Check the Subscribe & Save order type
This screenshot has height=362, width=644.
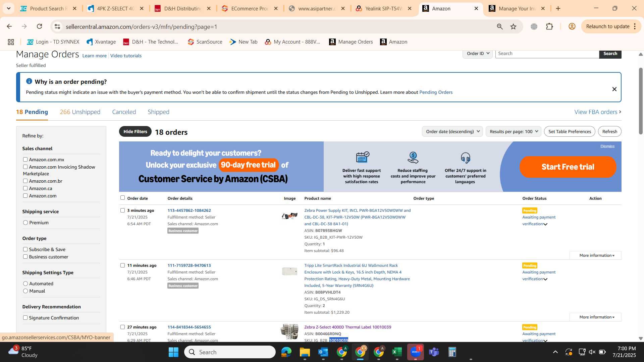(x=25, y=249)
